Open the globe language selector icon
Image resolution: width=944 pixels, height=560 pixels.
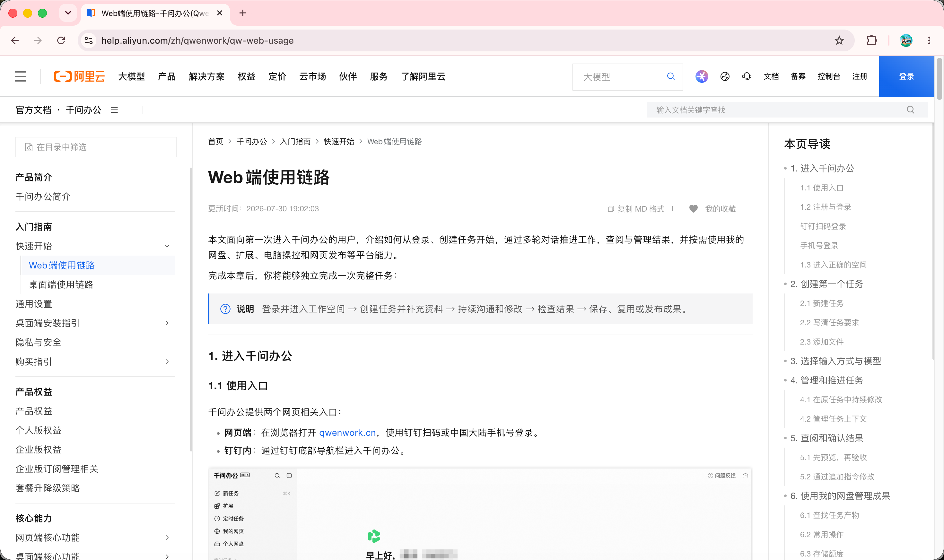pyautogui.click(x=725, y=77)
